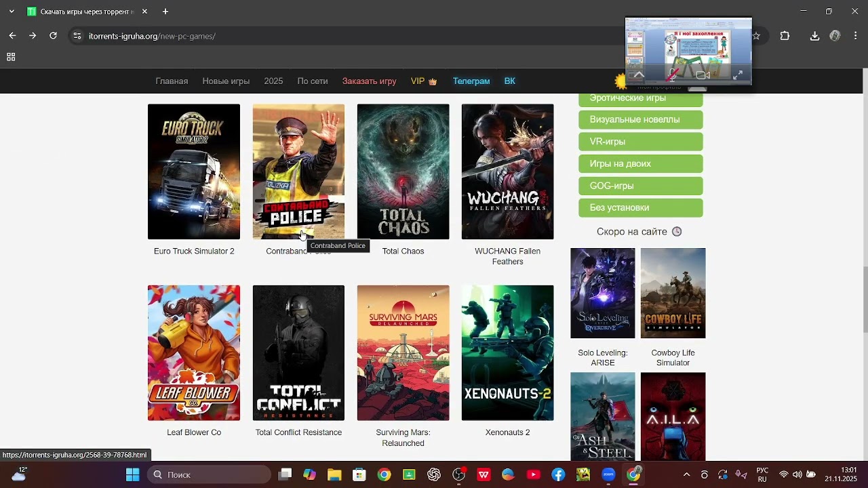Open the Телеграм link
Screen dimensions: 868x488
[x=471, y=81]
